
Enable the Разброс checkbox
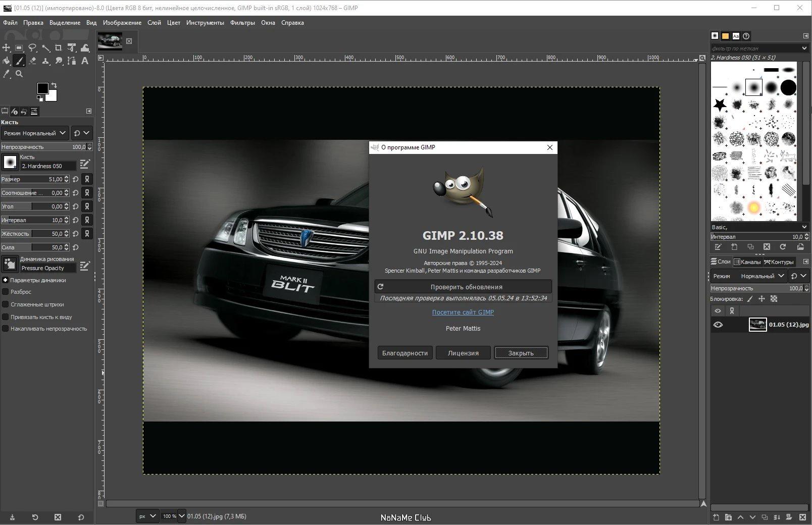6,292
